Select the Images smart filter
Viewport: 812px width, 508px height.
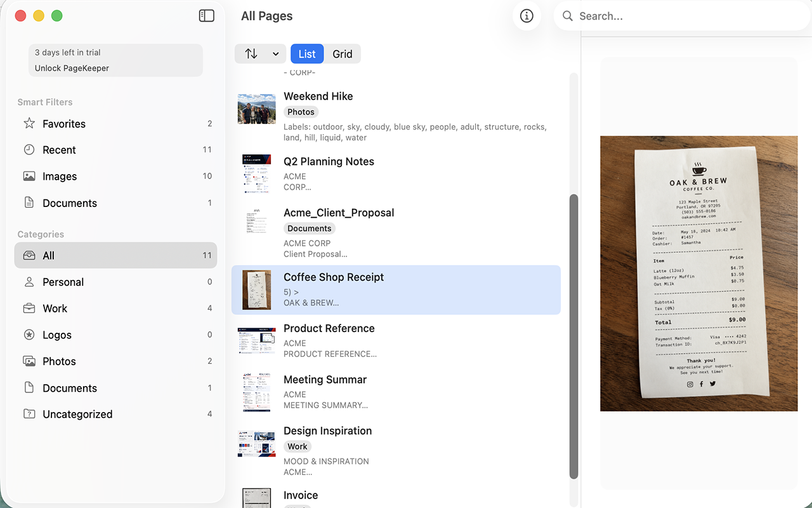[115, 177]
